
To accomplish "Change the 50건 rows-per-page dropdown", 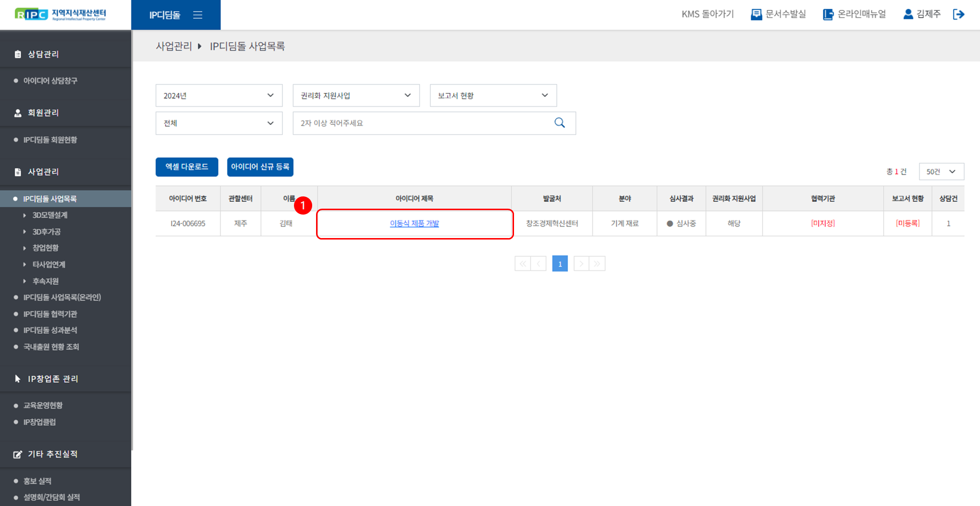I will point(941,171).
